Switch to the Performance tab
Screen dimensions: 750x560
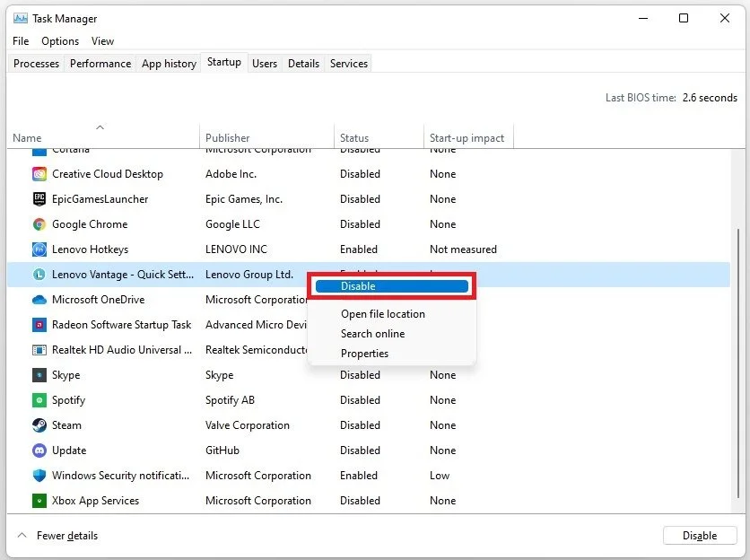100,63
